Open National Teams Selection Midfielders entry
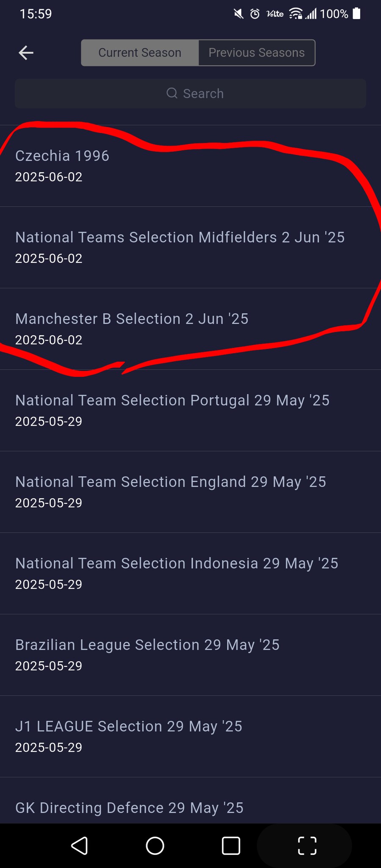 coord(190,248)
